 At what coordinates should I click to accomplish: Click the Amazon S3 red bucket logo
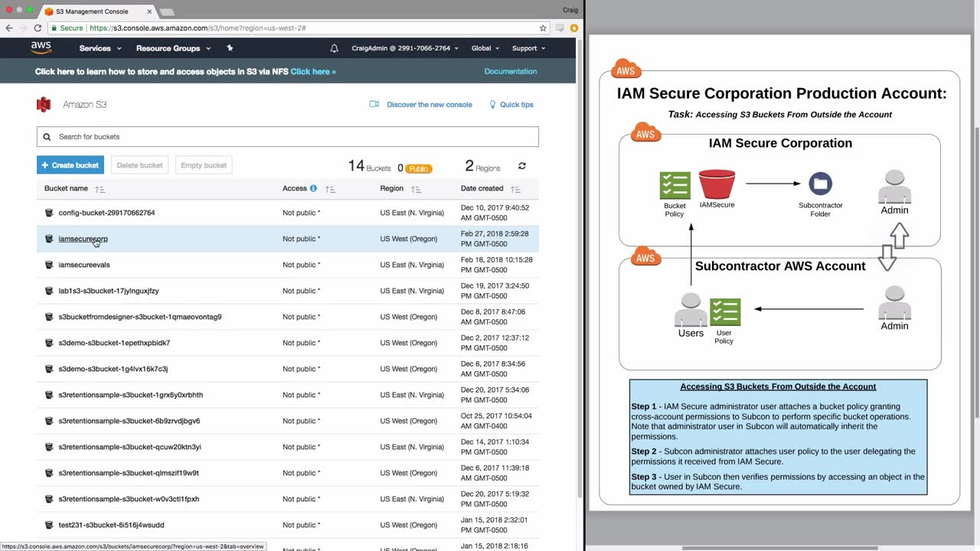coord(44,105)
